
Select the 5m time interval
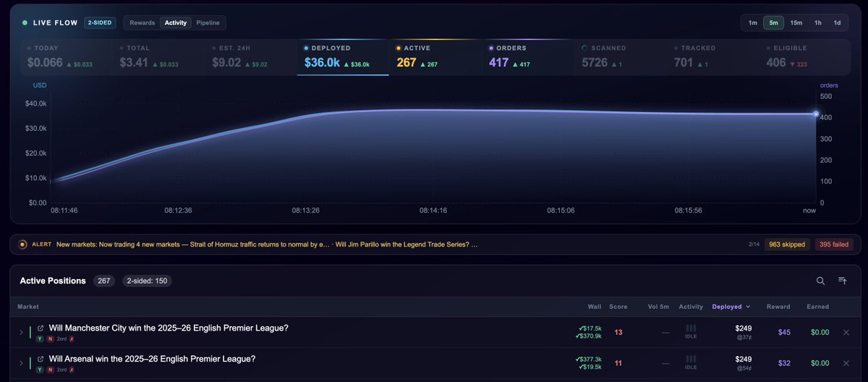pyautogui.click(x=774, y=22)
